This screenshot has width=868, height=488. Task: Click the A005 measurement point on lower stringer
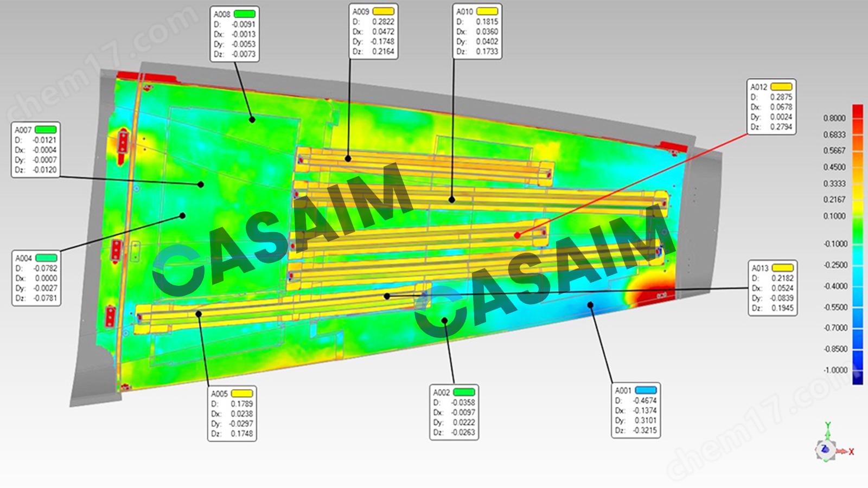(199, 314)
